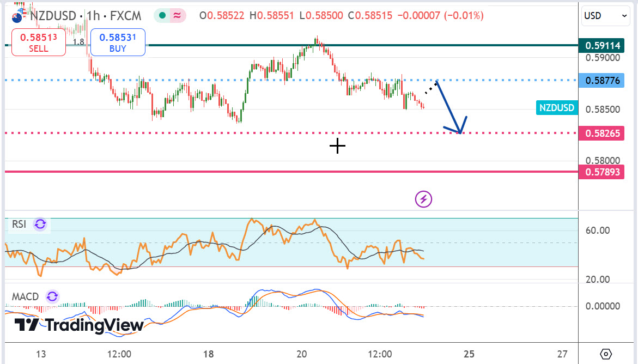Click the TradingView logo
The width and height of the screenshot is (638, 364).
click(x=79, y=325)
